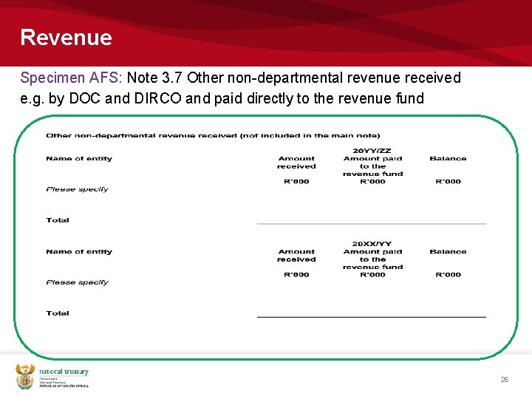The height and width of the screenshot is (399, 532).
Task: Click the "Total" row label for 20YY/ZZ
Action: 58,220
